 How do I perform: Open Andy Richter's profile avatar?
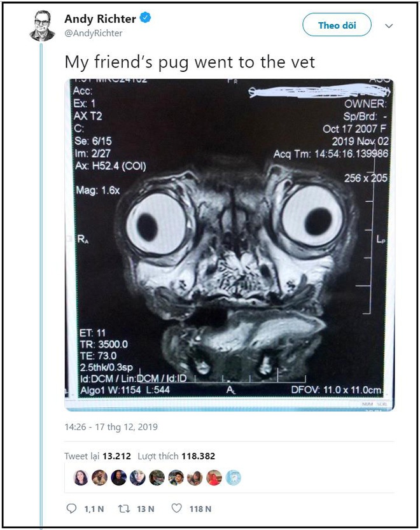click(42, 25)
